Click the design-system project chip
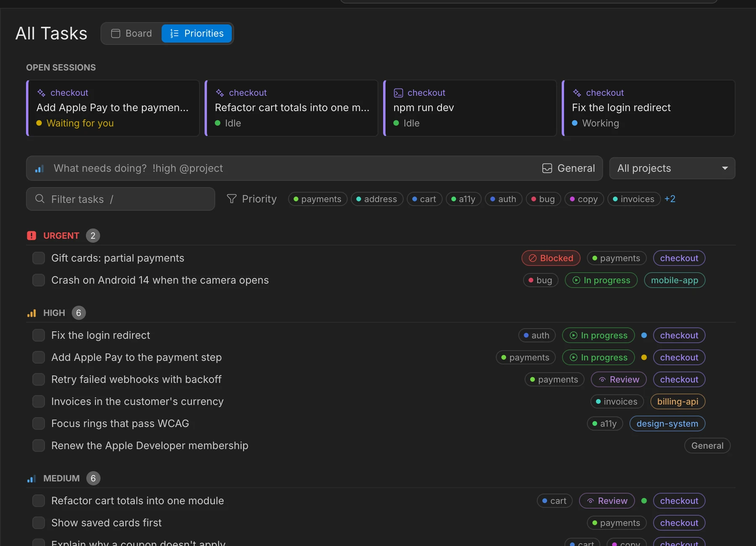 [667, 423]
